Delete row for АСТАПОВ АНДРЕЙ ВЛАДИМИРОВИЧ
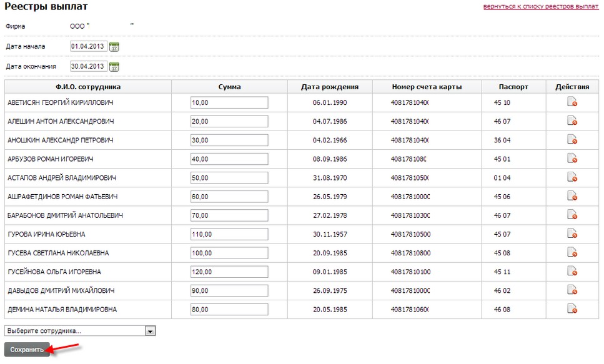This screenshot has width=604, height=364. pyautogui.click(x=572, y=177)
